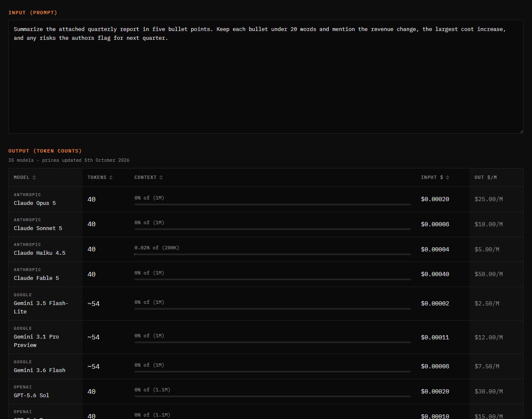Viewport: 532px width, 419px height.
Task: Grab the prompt text area resize handle
Action: 521,131
